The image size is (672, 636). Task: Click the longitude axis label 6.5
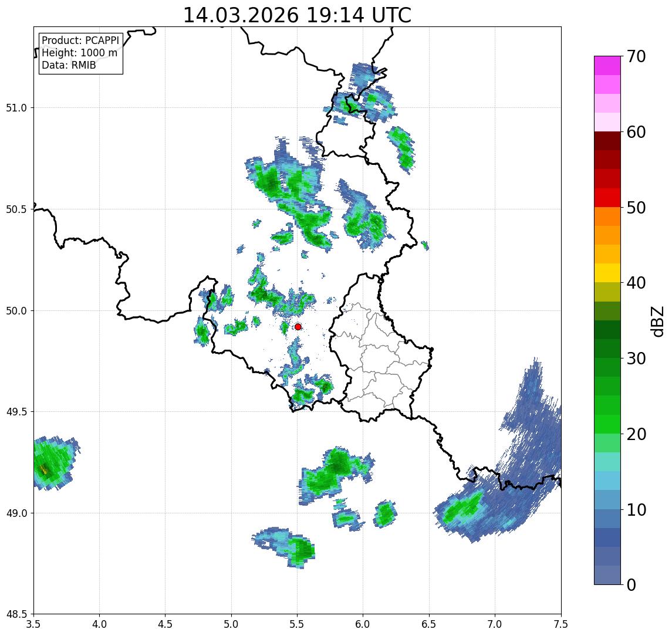(430, 624)
